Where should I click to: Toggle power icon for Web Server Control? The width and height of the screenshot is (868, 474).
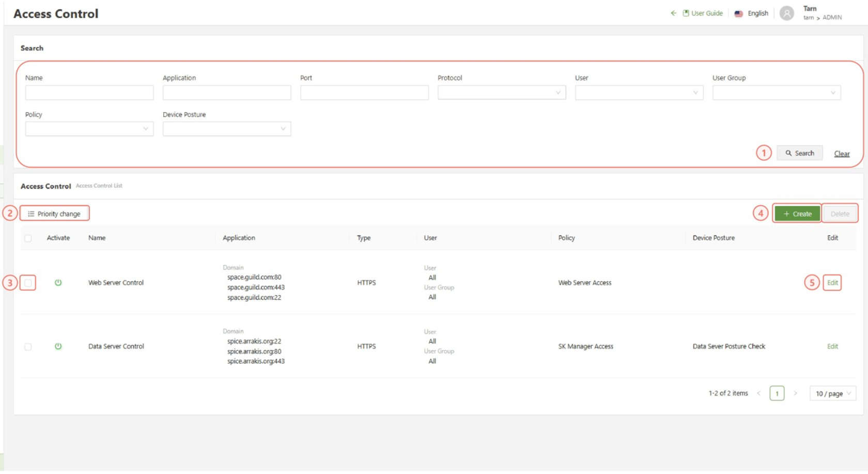pos(58,283)
